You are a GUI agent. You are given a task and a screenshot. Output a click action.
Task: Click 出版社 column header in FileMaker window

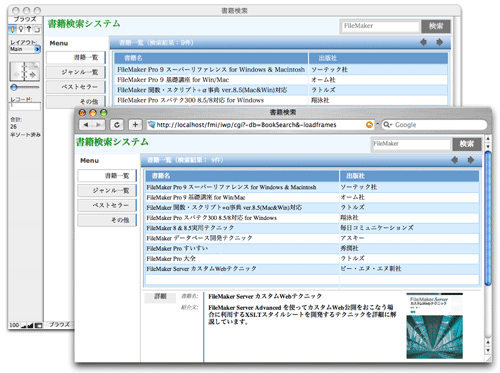pos(378,58)
